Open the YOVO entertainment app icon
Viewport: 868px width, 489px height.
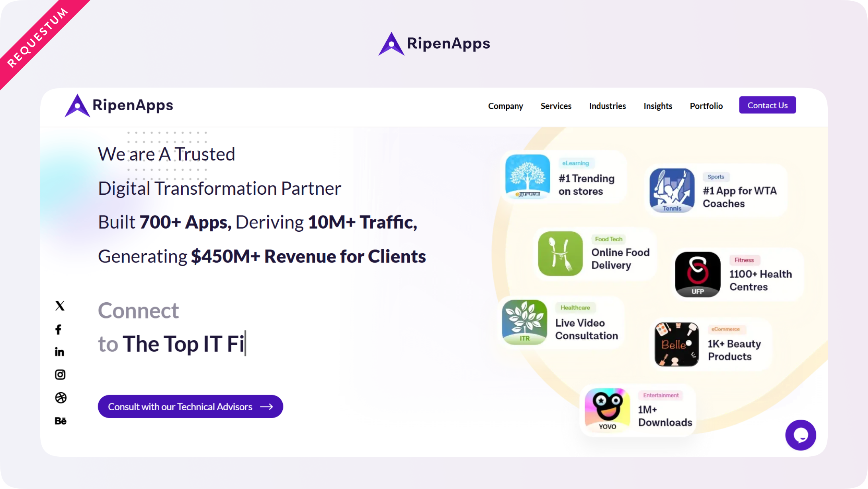(607, 410)
